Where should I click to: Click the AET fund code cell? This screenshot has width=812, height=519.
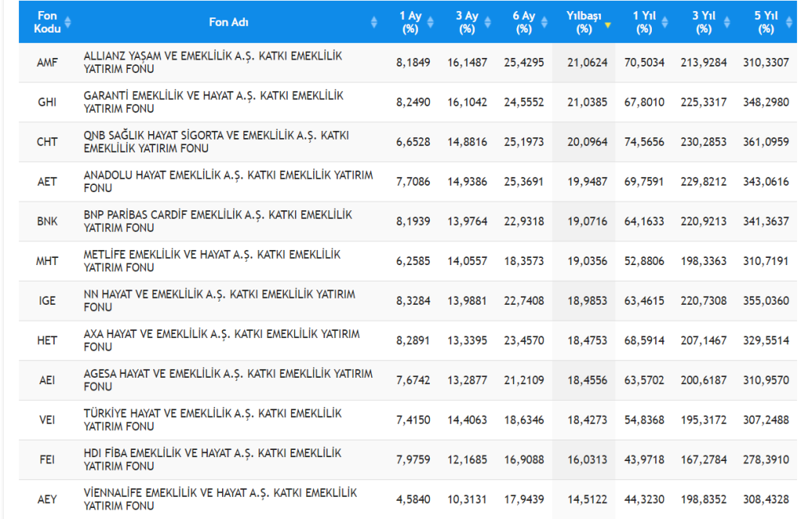click(x=47, y=182)
